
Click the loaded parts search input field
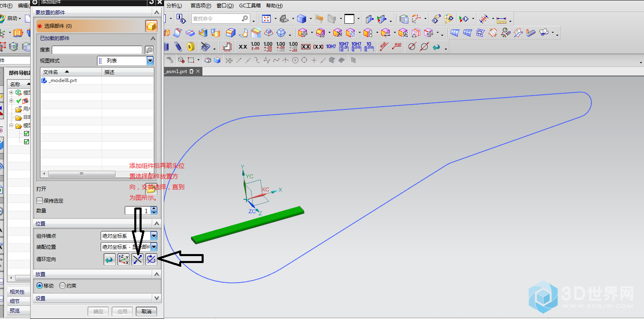click(97, 50)
